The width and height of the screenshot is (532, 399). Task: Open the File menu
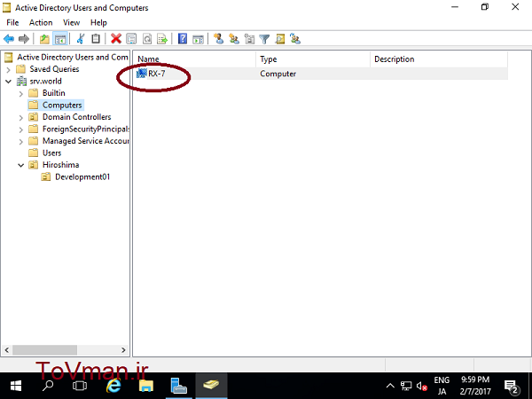[12, 22]
